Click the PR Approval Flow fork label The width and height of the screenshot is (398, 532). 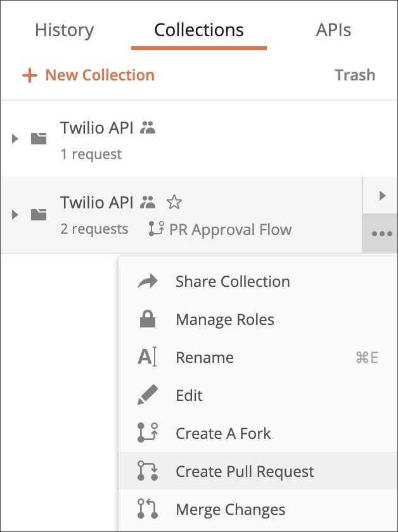[x=231, y=229]
